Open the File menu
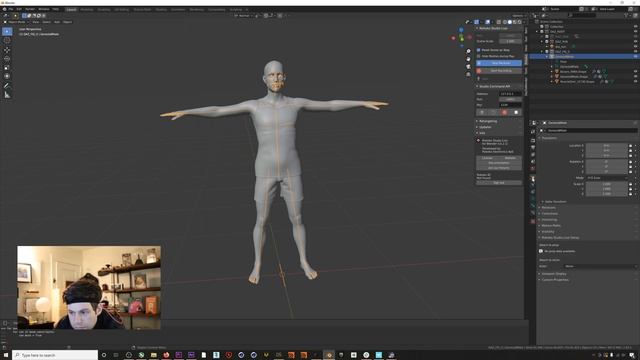The image size is (640, 360). [x=11, y=9]
